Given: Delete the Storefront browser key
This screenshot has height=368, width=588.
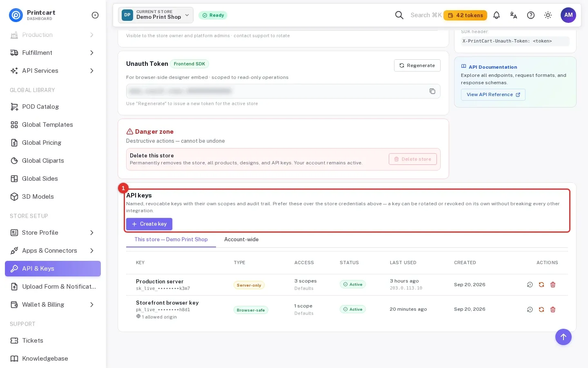Looking at the screenshot, I should (x=553, y=310).
